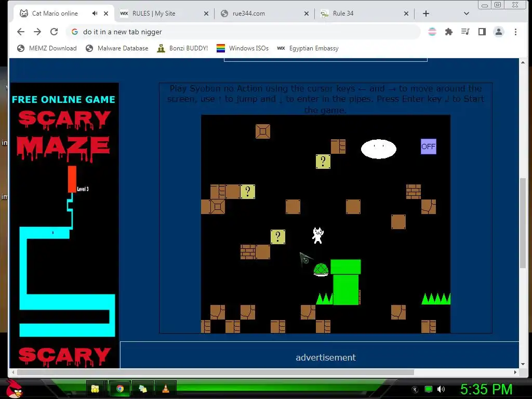This screenshot has height=399, width=532.
Task: Close the RULES | My Site tab
Action: 206,14
